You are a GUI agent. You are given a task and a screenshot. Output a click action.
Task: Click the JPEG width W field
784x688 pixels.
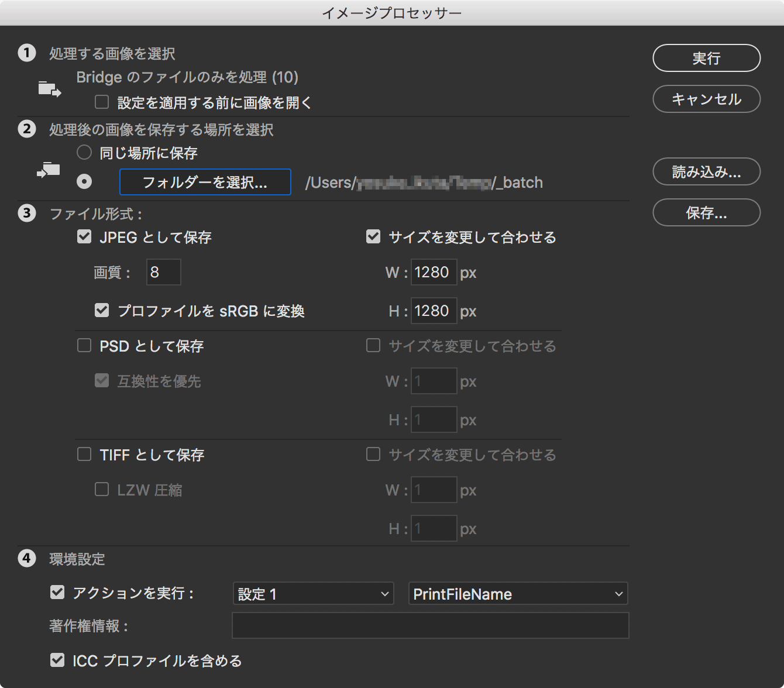[434, 272]
